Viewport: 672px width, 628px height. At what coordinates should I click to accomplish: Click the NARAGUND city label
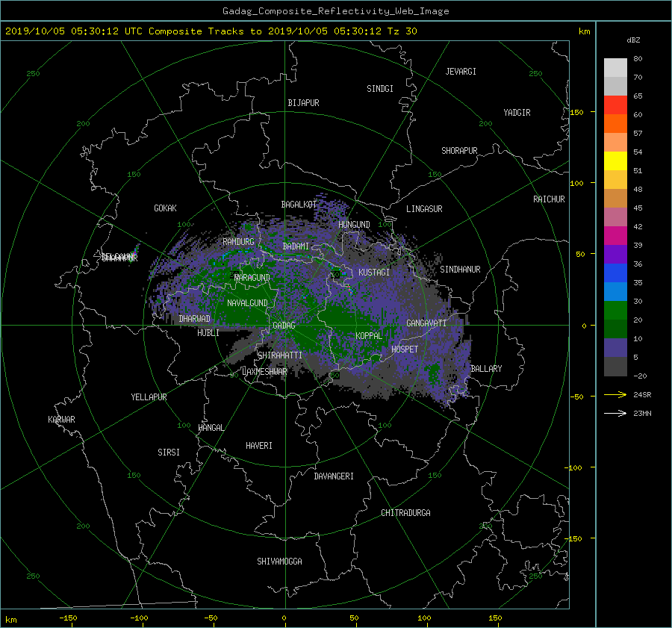[x=252, y=278]
